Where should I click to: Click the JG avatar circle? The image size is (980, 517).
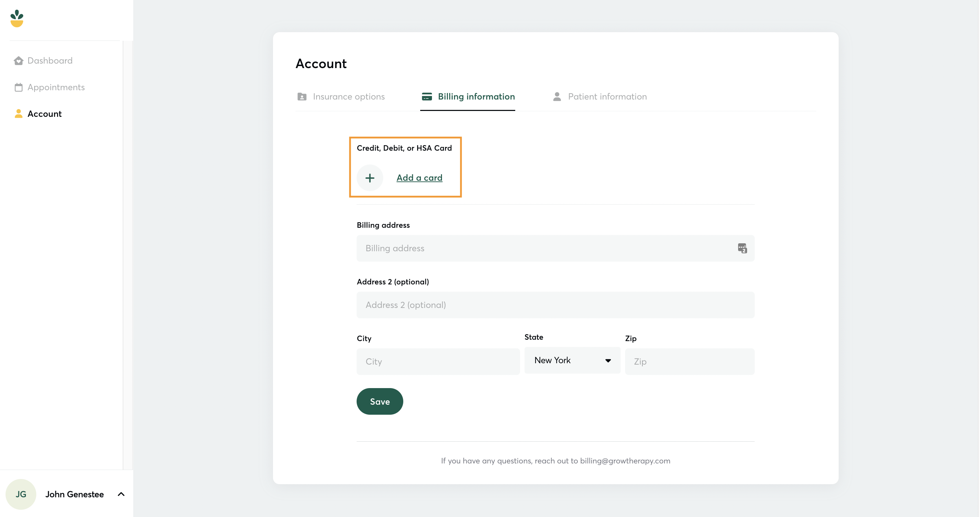21,494
